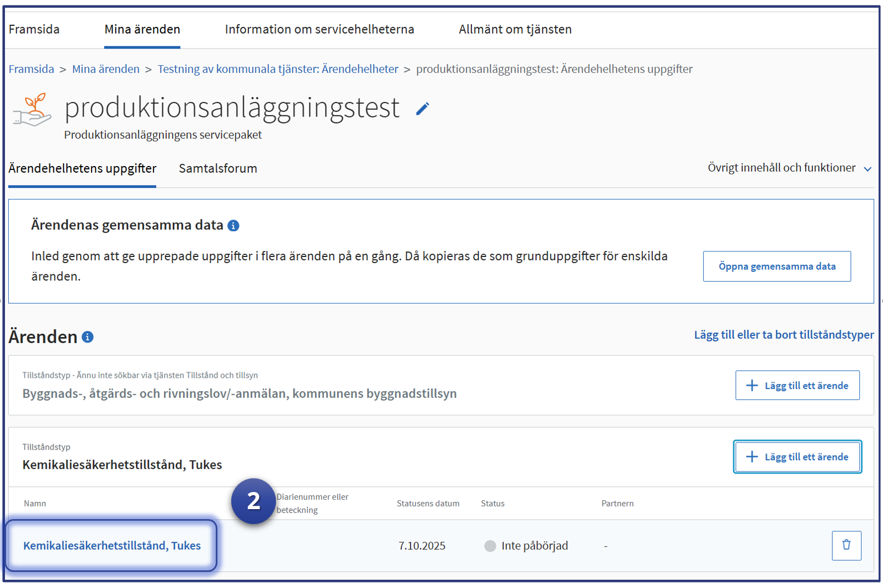Add ärende under Kemikaliesäkerhetstillstånd, Tukes

pos(797,457)
